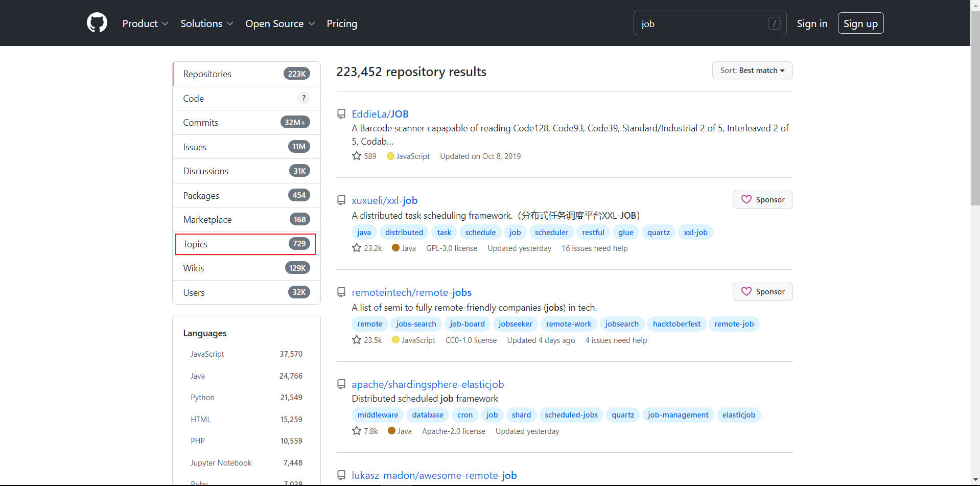Click the slash shortcut icon in search box
The width and height of the screenshot is (980, 486).
point(774,24)
